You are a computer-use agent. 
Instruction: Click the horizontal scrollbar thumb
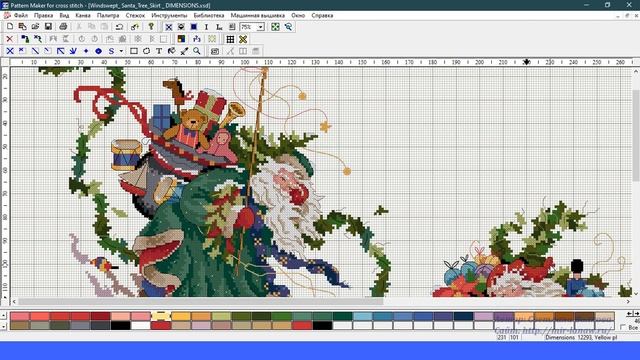coord(200,302)
